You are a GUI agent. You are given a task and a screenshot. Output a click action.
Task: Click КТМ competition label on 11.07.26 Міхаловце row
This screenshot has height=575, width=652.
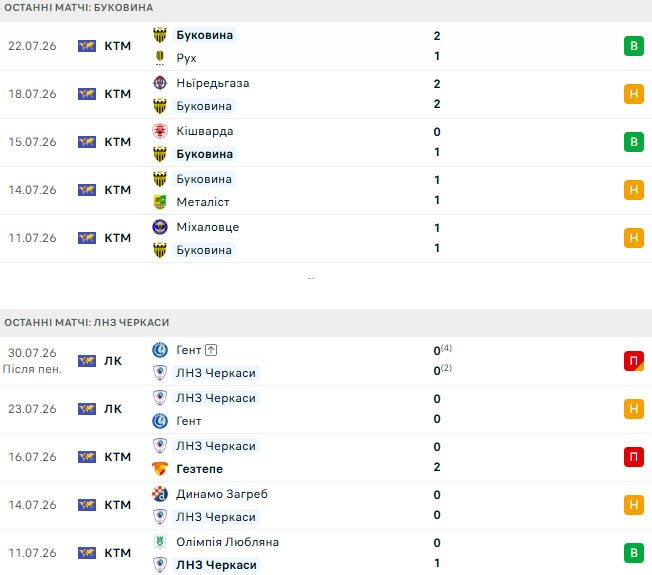[118, 238]
